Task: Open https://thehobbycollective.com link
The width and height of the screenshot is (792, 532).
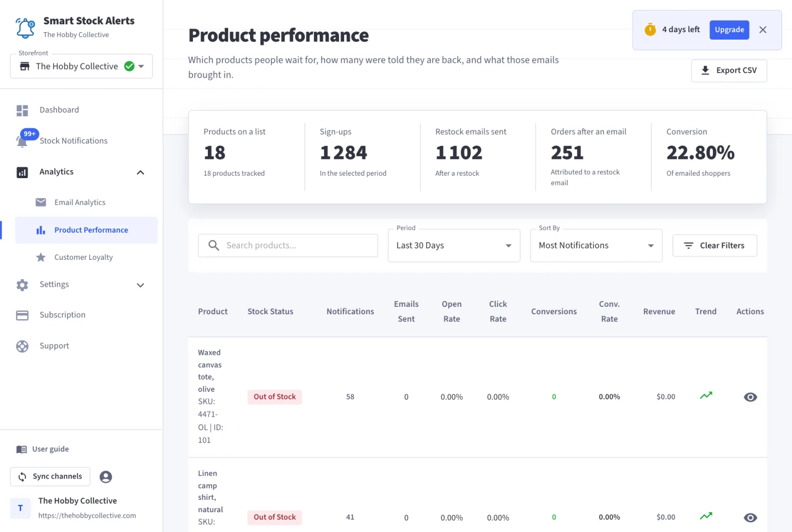Action: (87, 516)
